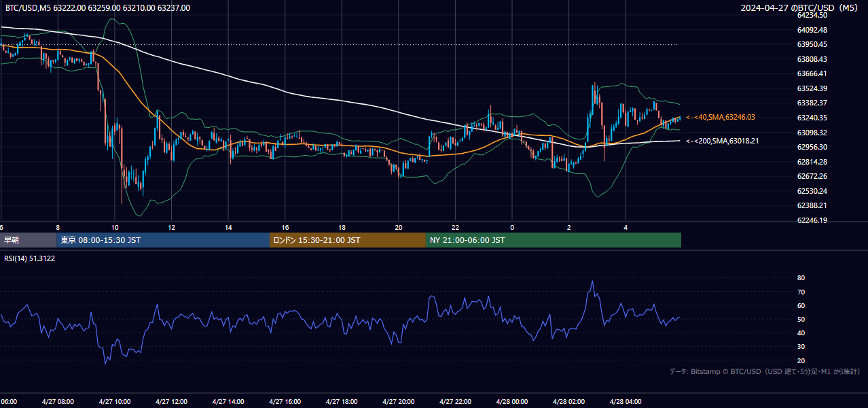The width and height of the screenshot is (868, 408).
Task: Click price axis label 62246.19
Action: tap(812, 220)
